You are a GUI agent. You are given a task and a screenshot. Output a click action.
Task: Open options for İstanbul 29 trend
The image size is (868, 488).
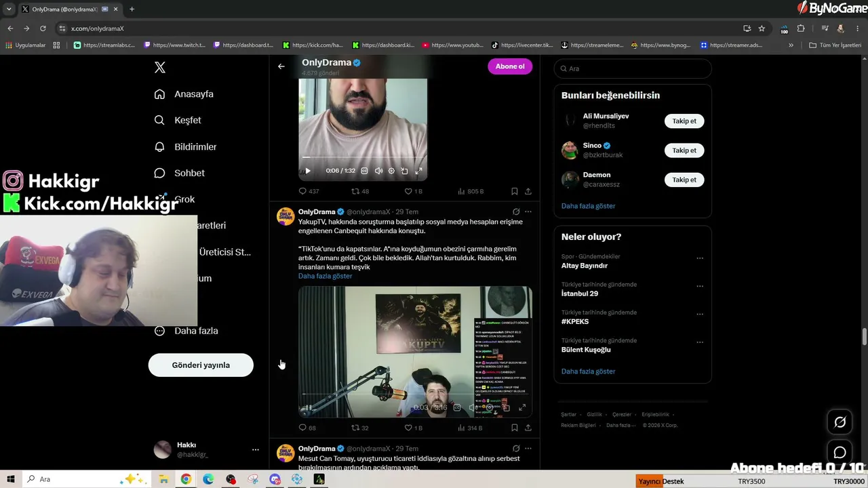pyautogui.click(x=700, y=286)
